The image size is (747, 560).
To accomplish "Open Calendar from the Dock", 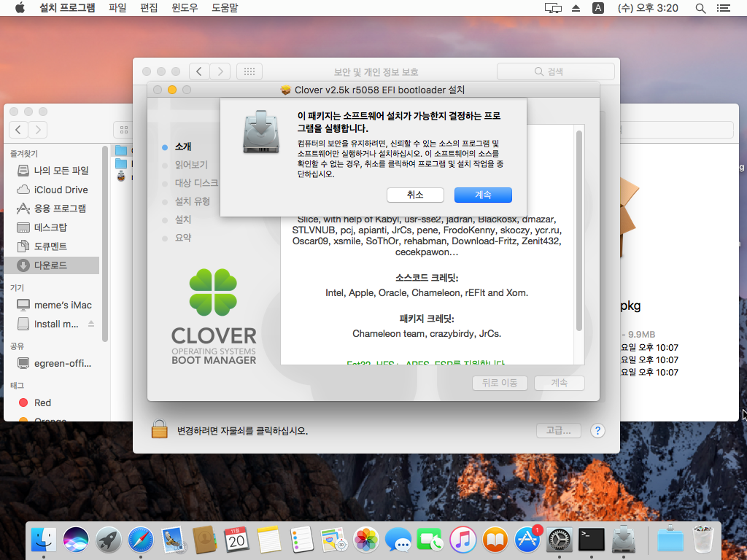I will 237,540.
